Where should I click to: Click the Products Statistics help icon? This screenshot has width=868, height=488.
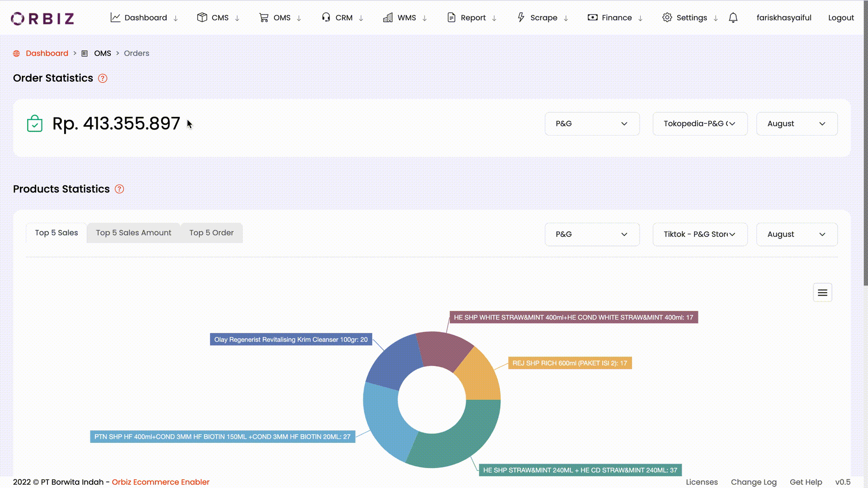pos(119,189)
